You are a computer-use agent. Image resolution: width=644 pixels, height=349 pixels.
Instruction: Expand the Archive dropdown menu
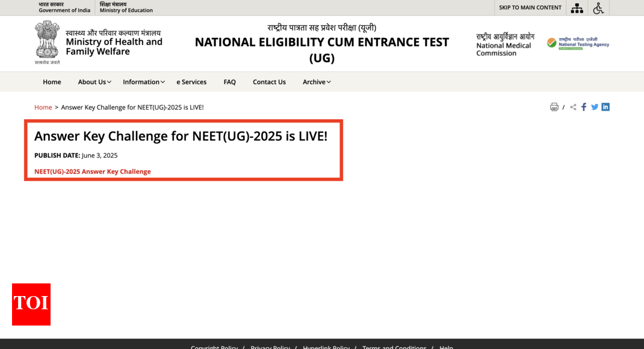(317, 82)
